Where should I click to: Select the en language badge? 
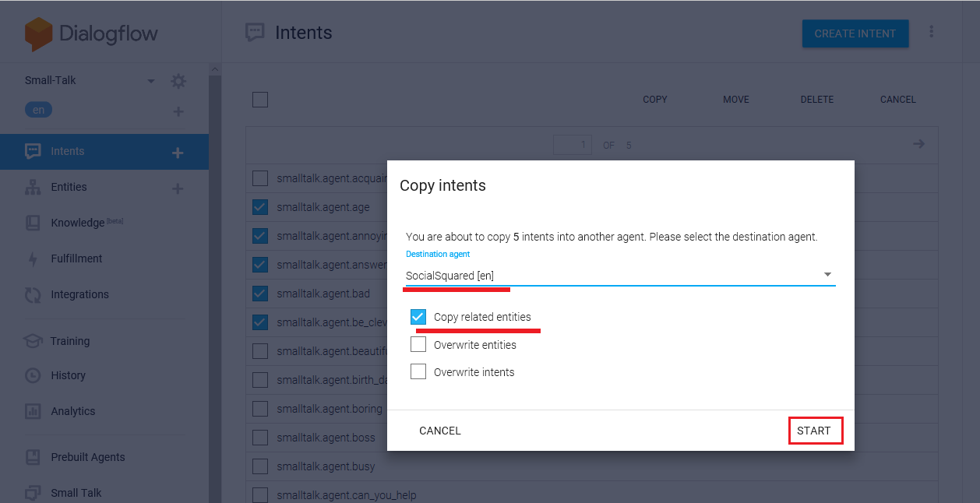pos(39,110)
